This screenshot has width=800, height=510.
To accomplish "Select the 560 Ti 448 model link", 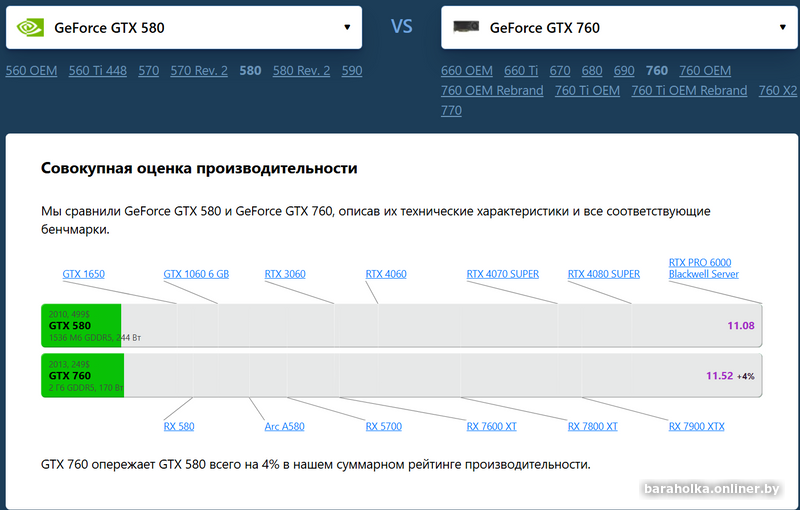I will tap(98, 71).
